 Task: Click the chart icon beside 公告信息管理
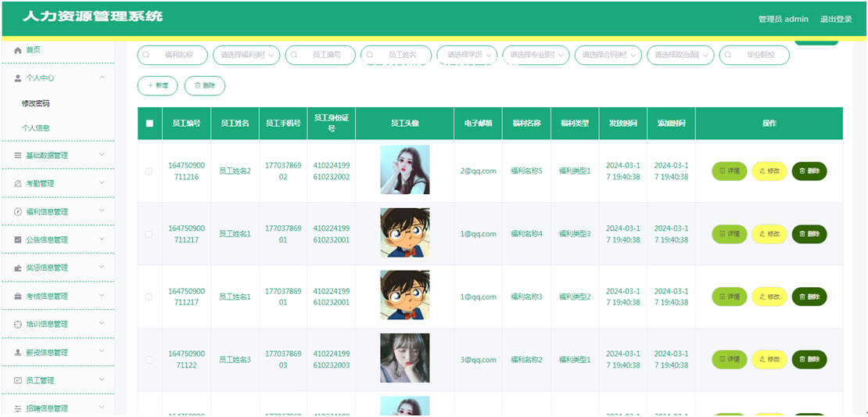coord(17,240)
